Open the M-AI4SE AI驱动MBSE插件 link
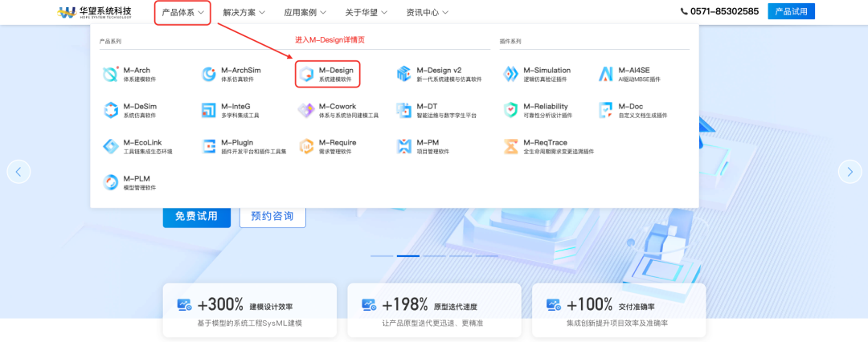The image size is (868, 342). click(628, 74)
